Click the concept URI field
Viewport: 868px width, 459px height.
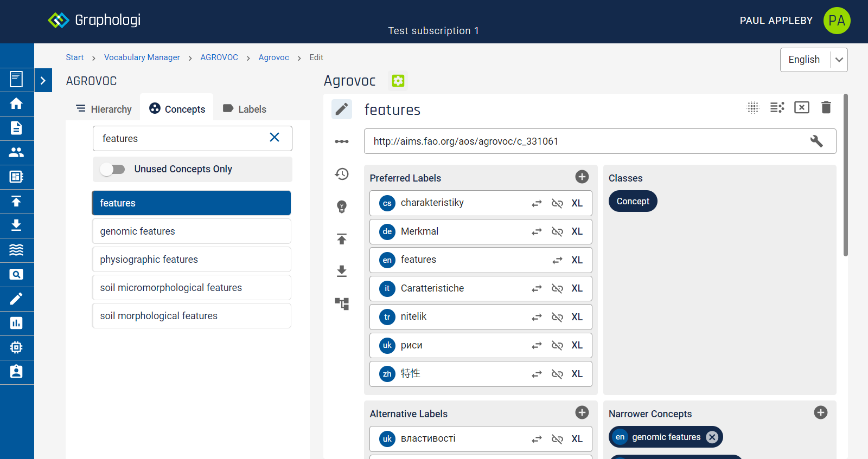(600, 141)
